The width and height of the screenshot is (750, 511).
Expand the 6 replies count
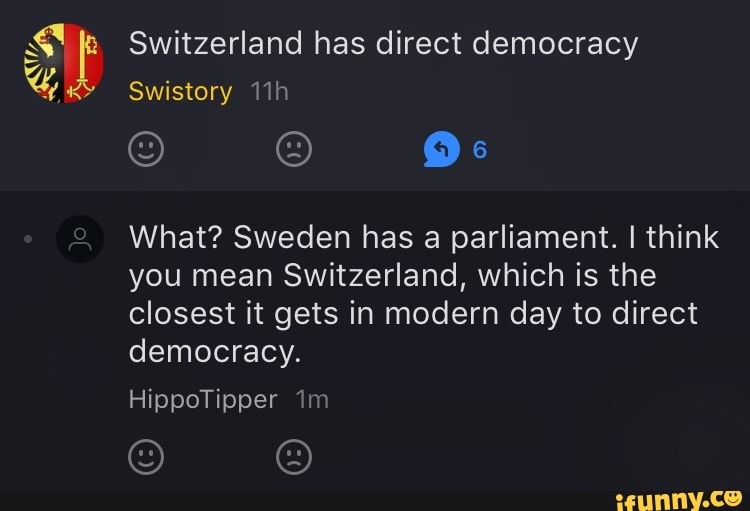(480, 150)
